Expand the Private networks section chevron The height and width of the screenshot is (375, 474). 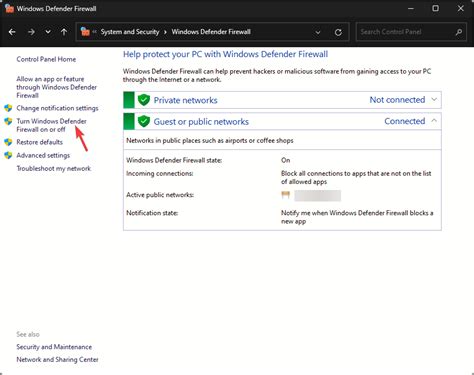(x=434, y=100)
